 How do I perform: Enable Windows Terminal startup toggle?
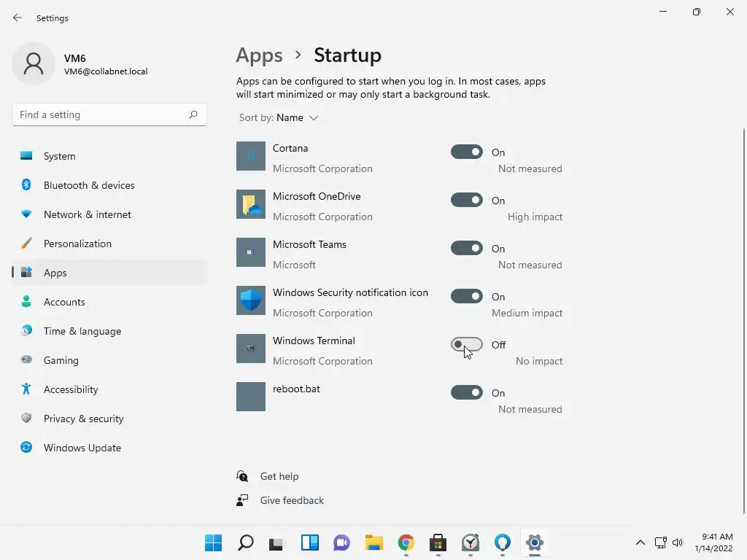[x=467, y=344]
